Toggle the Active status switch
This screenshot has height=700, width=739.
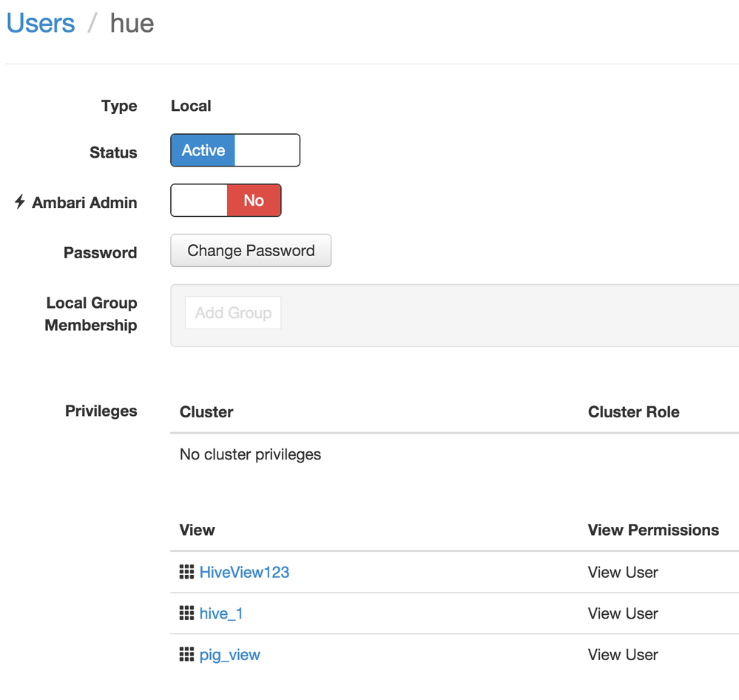[x=235, y=150]
